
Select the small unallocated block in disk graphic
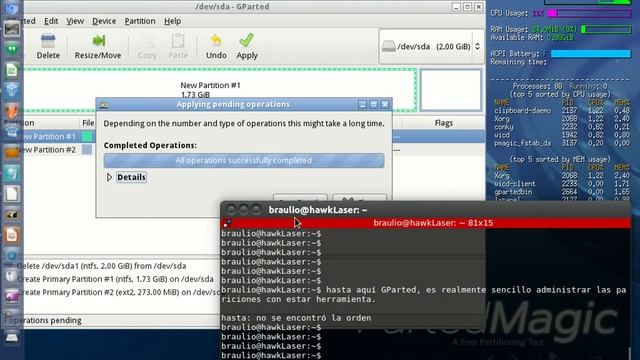tap(451, 90)
